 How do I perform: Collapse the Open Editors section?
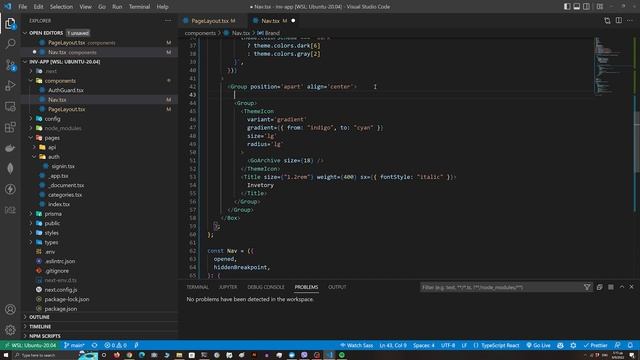click(25, 33)
